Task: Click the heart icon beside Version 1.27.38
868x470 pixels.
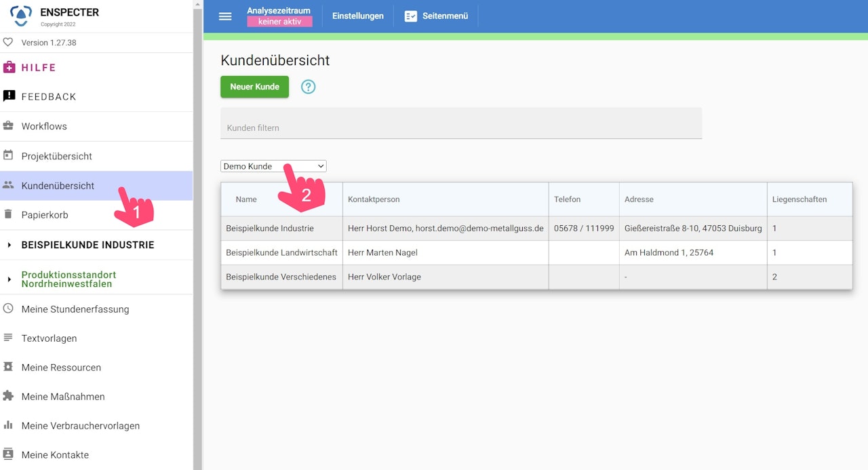Action: pos(8,42)
